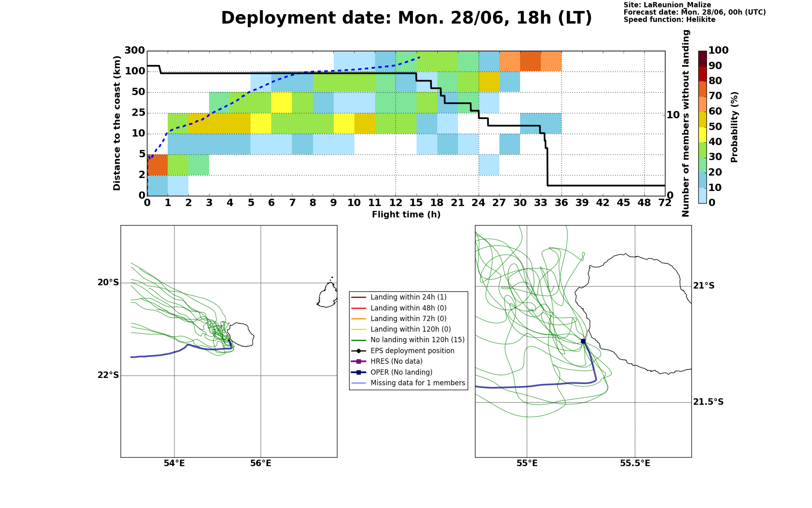This screenshot has width=812, height=508.
Task: Click the yellow 40-50 colorbar segment
Action: tap(702, 135)
